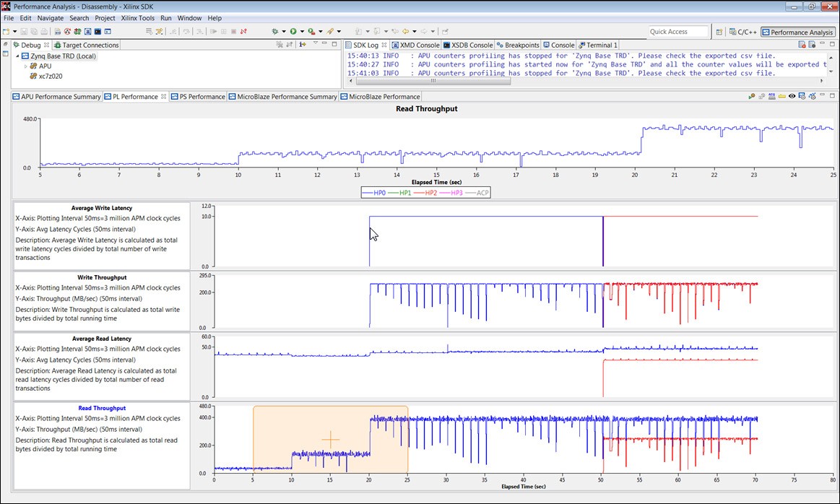Open the Breakpoints tab

pos(518,45)
